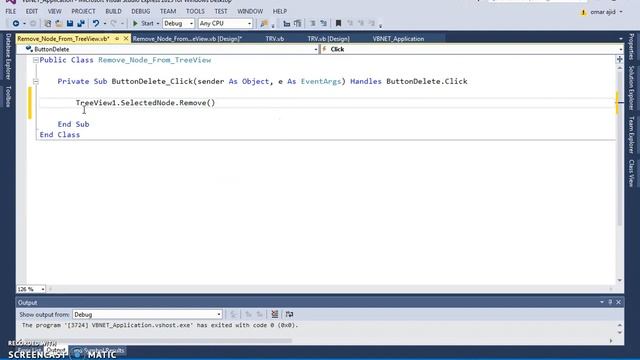640x360 pixels.
Task: Open the Team Explorer side tab
Action: 631,135
